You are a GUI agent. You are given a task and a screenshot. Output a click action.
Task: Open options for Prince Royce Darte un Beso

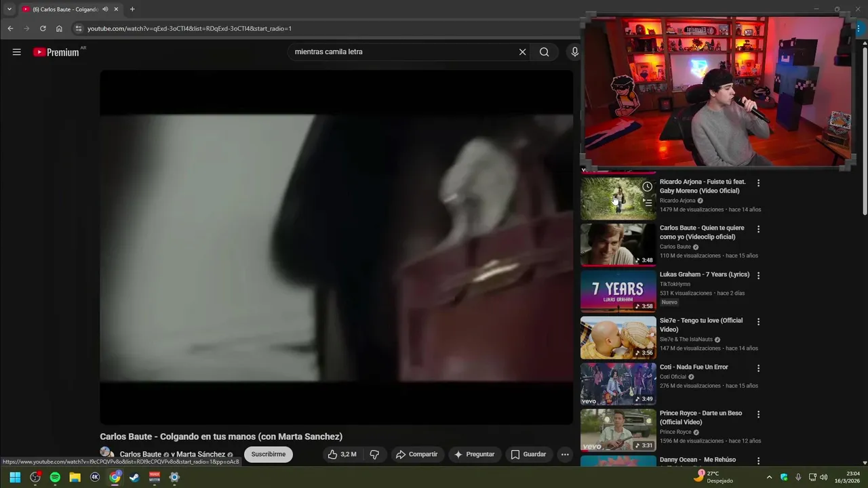tap(758, 414)
